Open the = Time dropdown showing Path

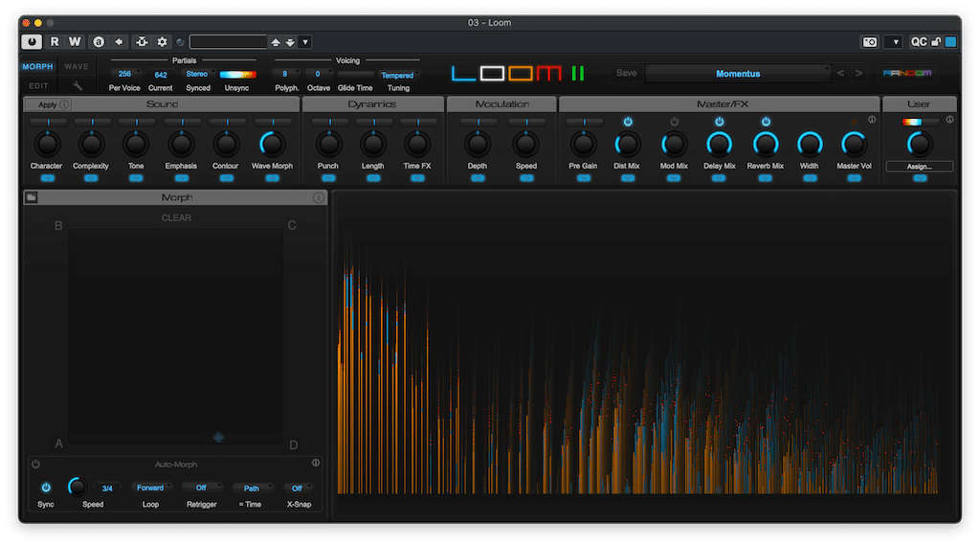253,488
